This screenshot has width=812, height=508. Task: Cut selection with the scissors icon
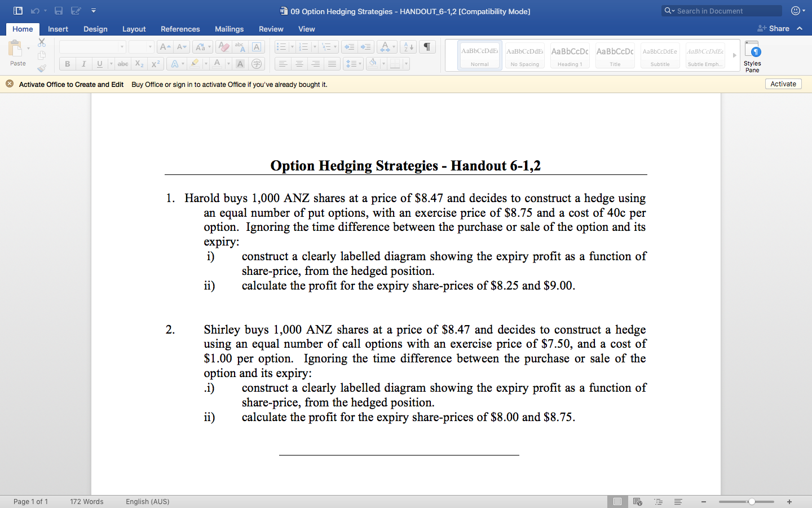click(x=42, y=42)
